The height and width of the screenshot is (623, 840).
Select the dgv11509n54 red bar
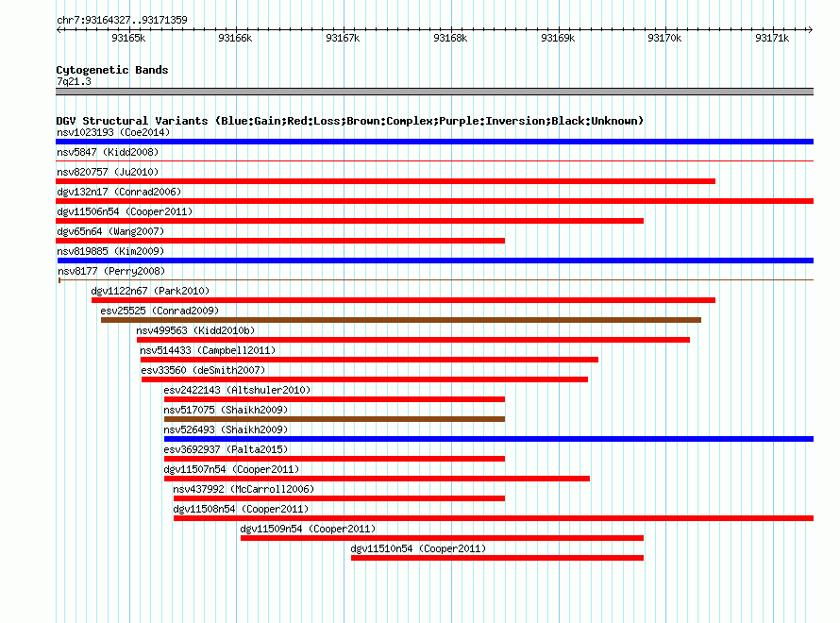coord(442,538)
